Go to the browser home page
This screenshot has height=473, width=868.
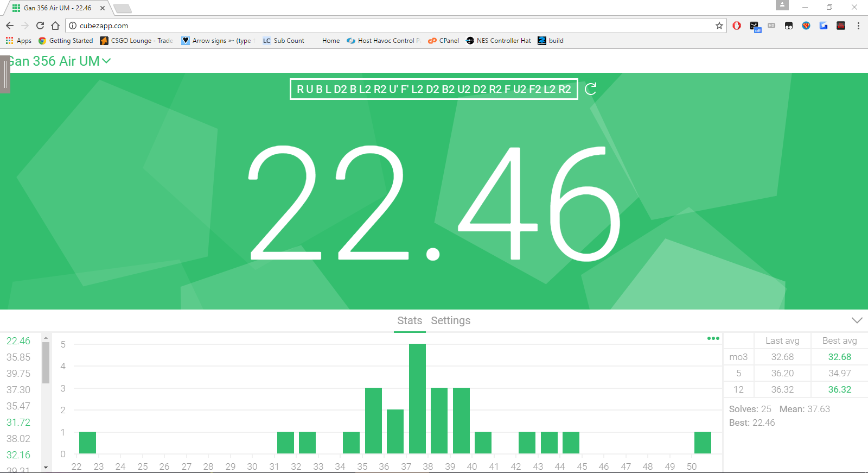[55, 26]
